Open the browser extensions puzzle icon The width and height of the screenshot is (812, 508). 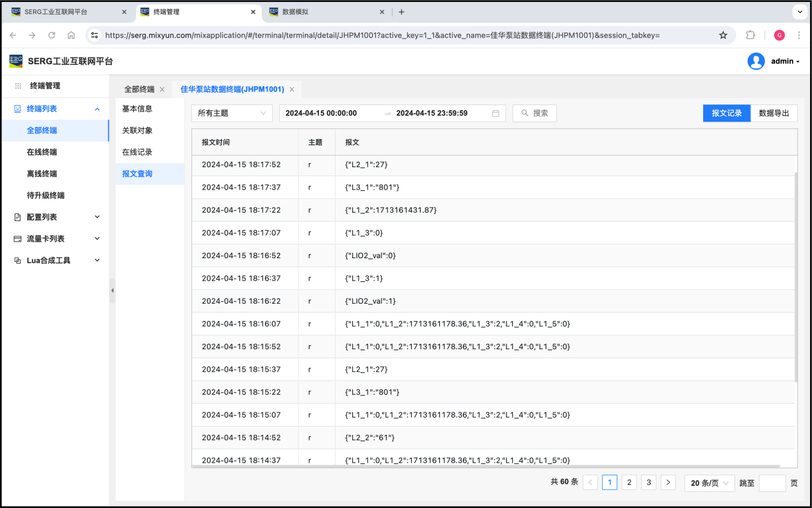(751, 35)
